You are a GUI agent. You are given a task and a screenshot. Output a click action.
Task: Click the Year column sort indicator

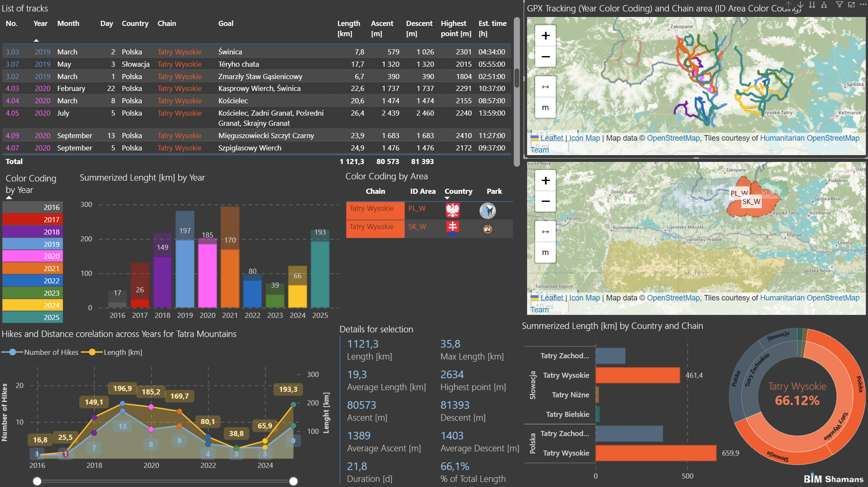click(x=37, y=40)
